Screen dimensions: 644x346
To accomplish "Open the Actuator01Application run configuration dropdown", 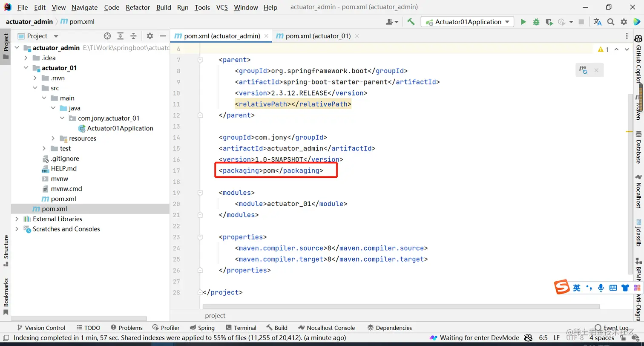I will click(467, 22).
